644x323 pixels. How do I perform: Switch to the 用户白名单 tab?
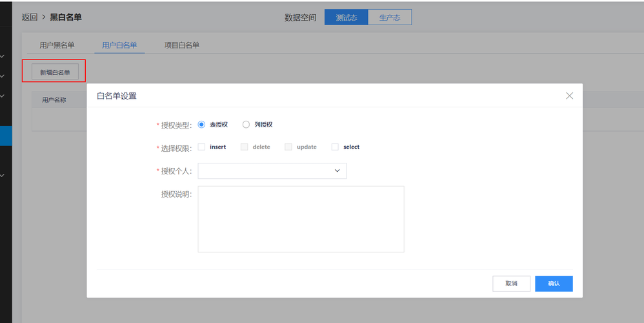pos(119,45)
